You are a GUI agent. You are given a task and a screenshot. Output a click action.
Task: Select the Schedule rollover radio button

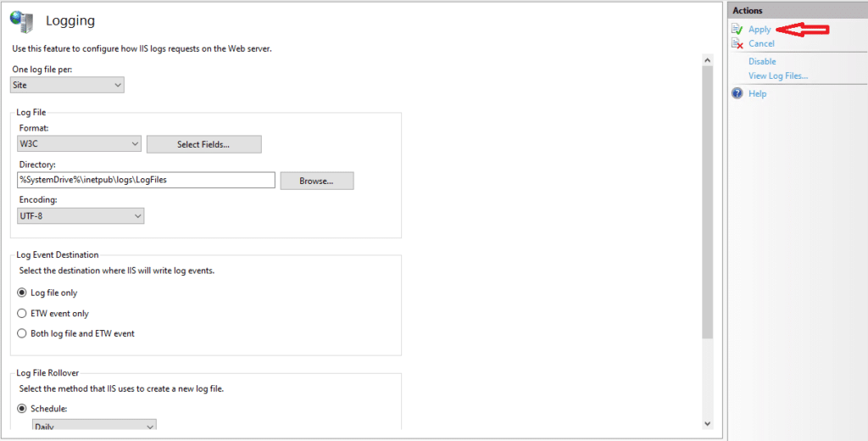[21, 409]
